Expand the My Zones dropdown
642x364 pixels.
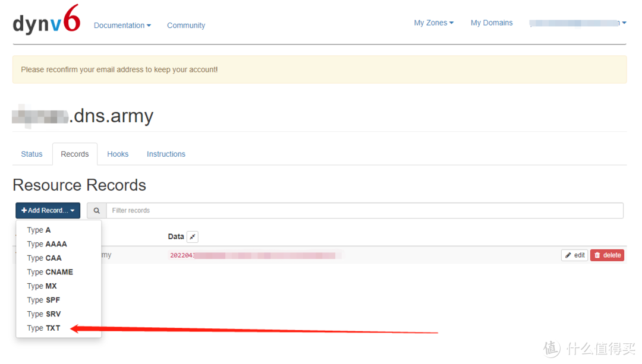(433, 23)
